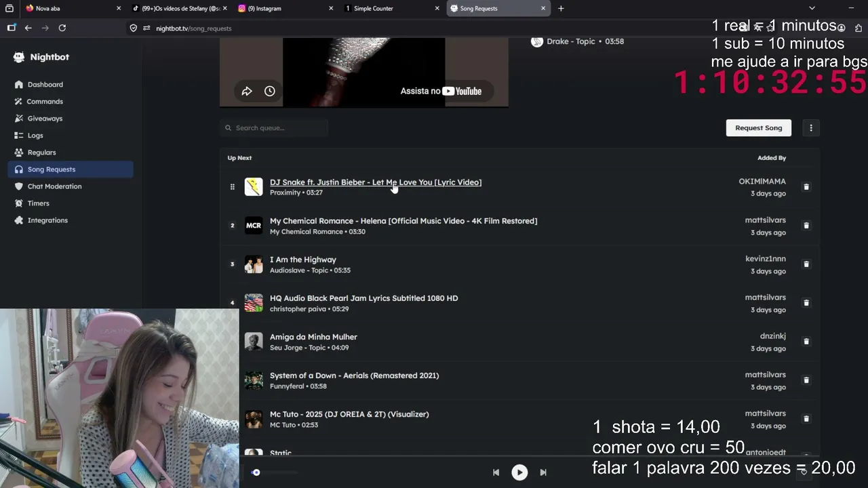Click the Drake - Topic channel name
Image resolution: width=868 pixels, height=488 pixels.
click(570, 41)
